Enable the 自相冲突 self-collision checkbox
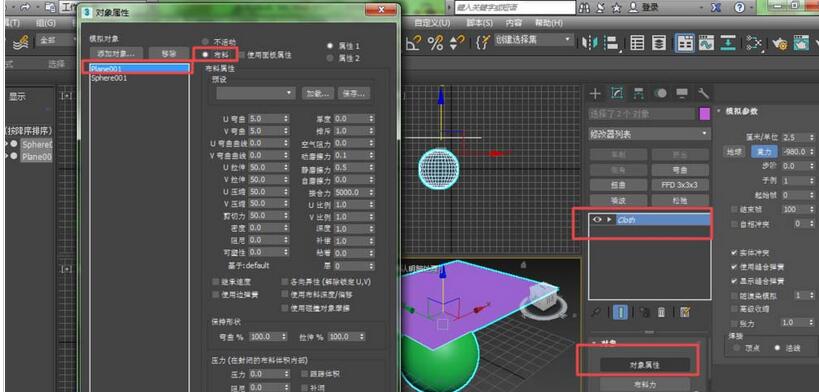819x392 pixels. pos(735,224)
